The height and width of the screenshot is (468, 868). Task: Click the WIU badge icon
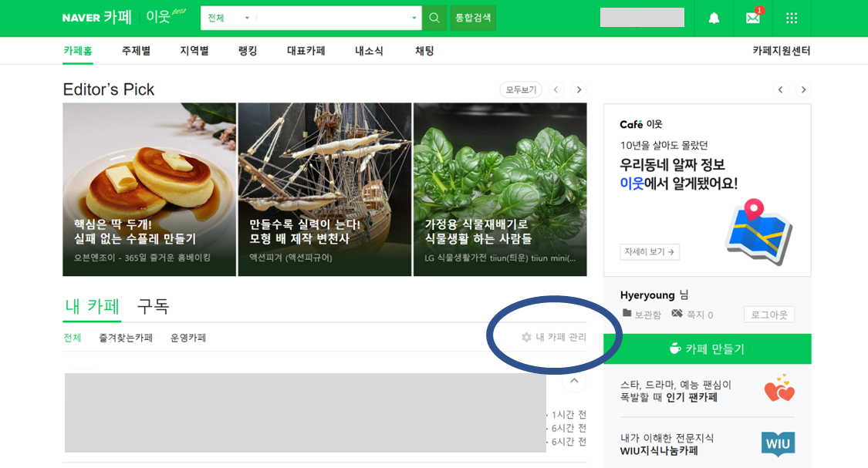point(778,443)
